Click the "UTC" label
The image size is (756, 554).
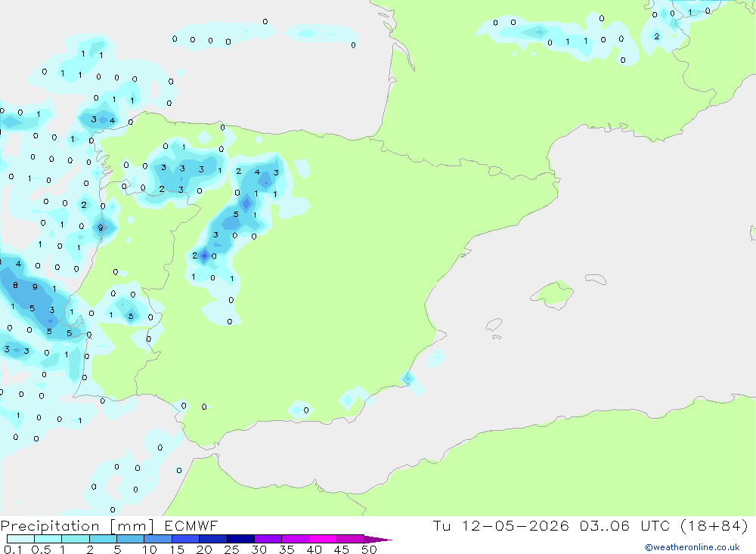point(655,525)
